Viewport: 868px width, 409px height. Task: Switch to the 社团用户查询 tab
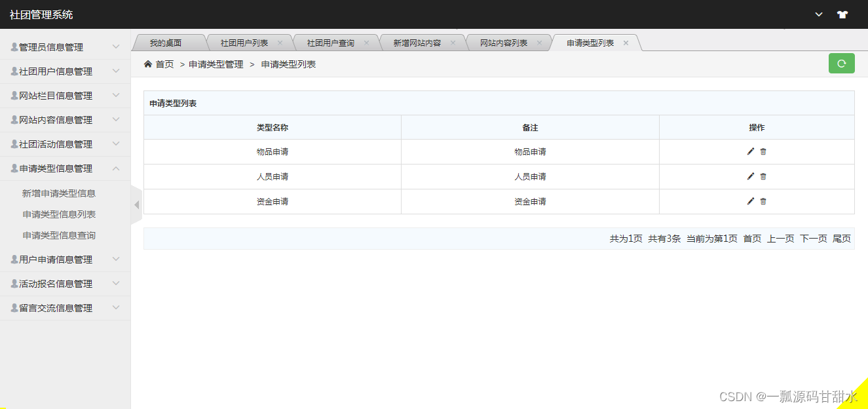pyautogui.click(x=331, y=43)
